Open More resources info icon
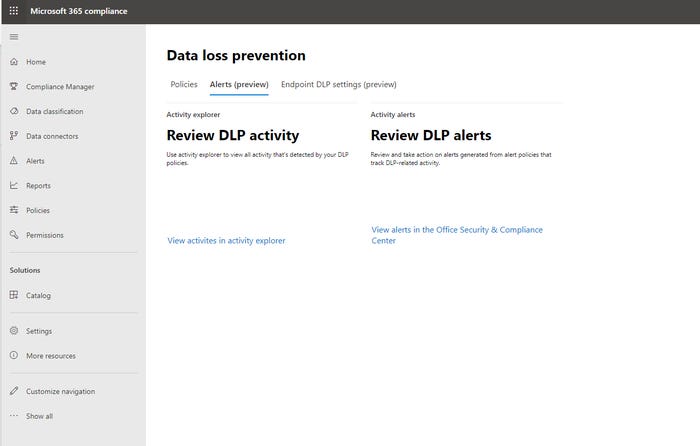The image size is (700, 446). tap(14, 356)
